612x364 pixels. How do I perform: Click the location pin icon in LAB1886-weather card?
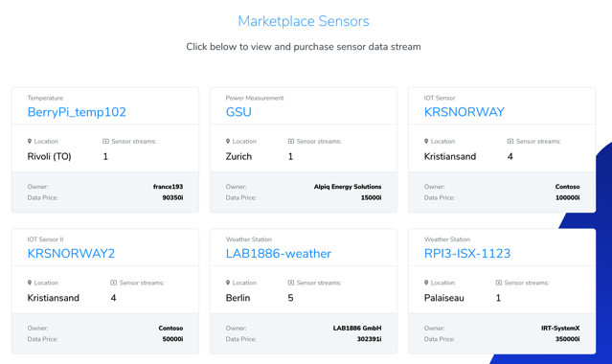pos(228,283)
